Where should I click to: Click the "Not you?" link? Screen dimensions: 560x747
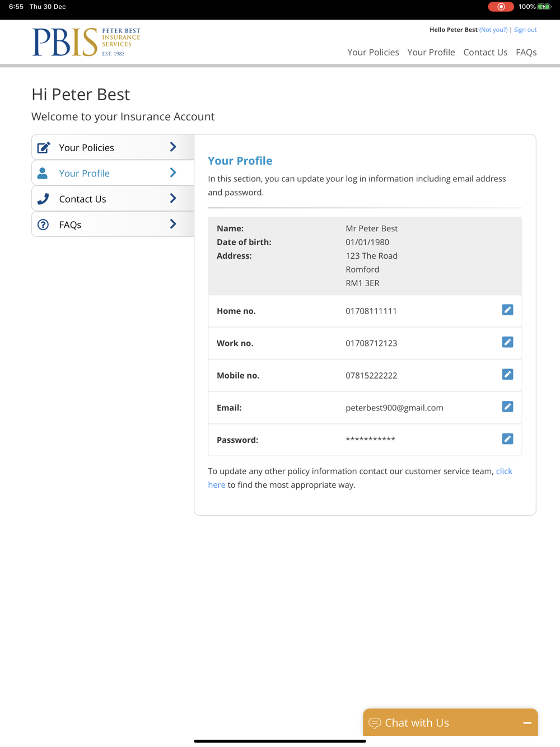coord(493,30)
